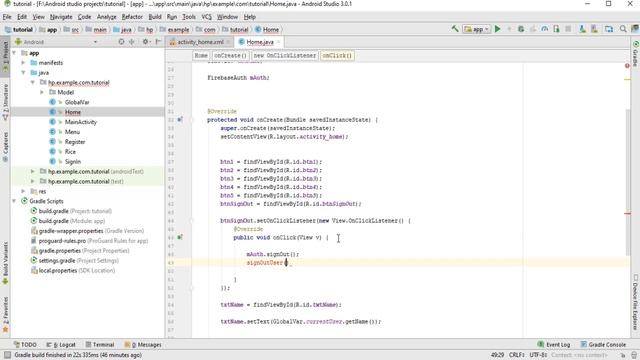The height and width of the screenshot is (360, 640).
Task: Select the GlobalVar class in tree
Action: 77,102
